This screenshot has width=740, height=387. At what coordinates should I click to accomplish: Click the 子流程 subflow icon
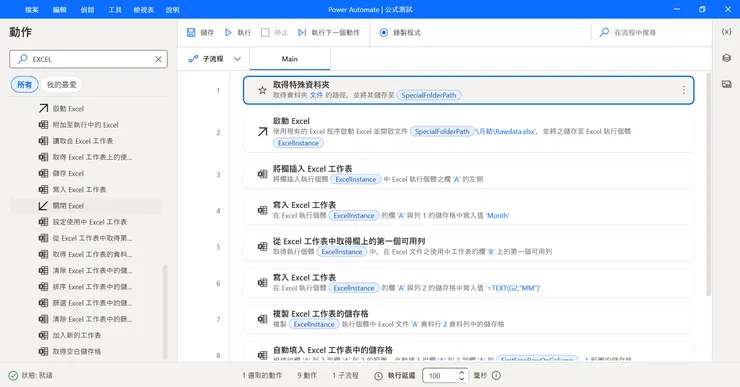point(193,59)
